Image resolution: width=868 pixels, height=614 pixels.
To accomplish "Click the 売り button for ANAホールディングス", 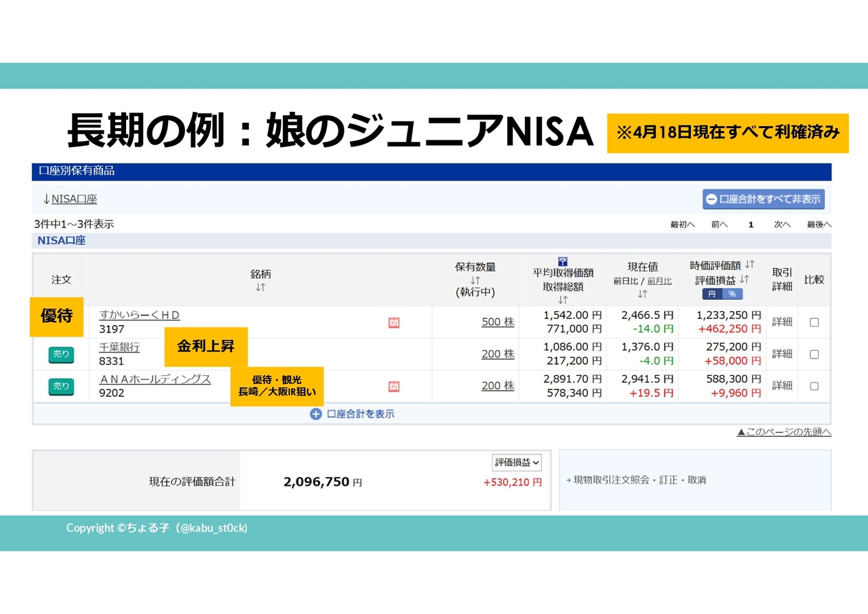I will 61,387.
